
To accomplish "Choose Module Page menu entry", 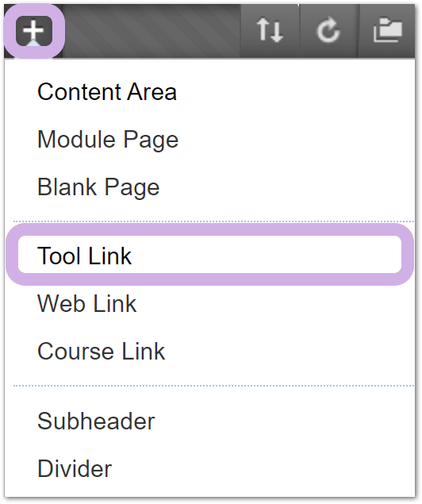I will tap(108, 140).
